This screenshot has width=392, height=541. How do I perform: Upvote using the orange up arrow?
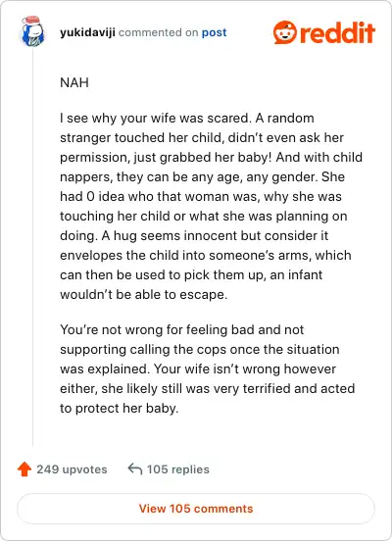pyautogui.click(x=24, y=469)
